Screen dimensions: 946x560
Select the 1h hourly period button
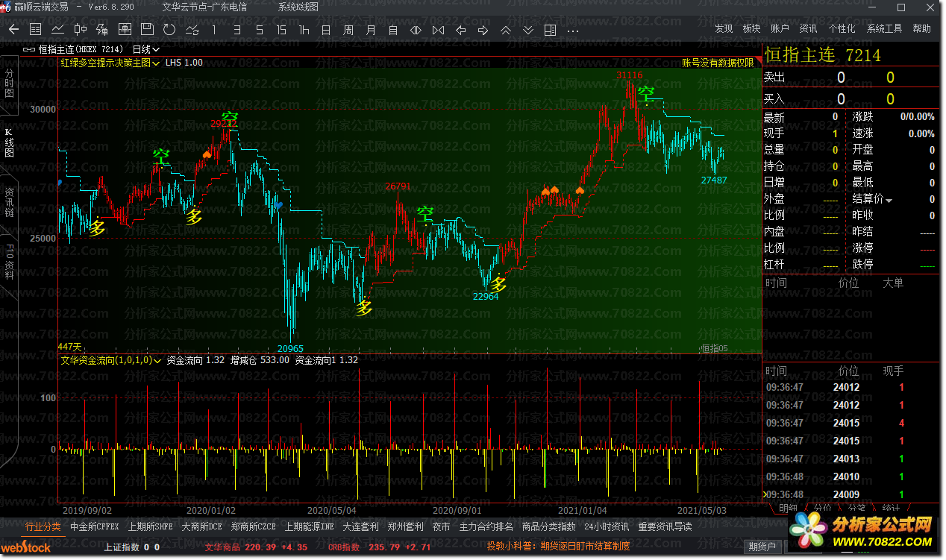tap(304, 30)
